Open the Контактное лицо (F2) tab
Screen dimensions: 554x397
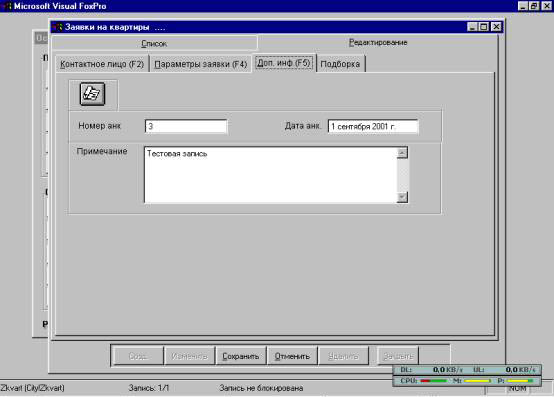[102, 64]
